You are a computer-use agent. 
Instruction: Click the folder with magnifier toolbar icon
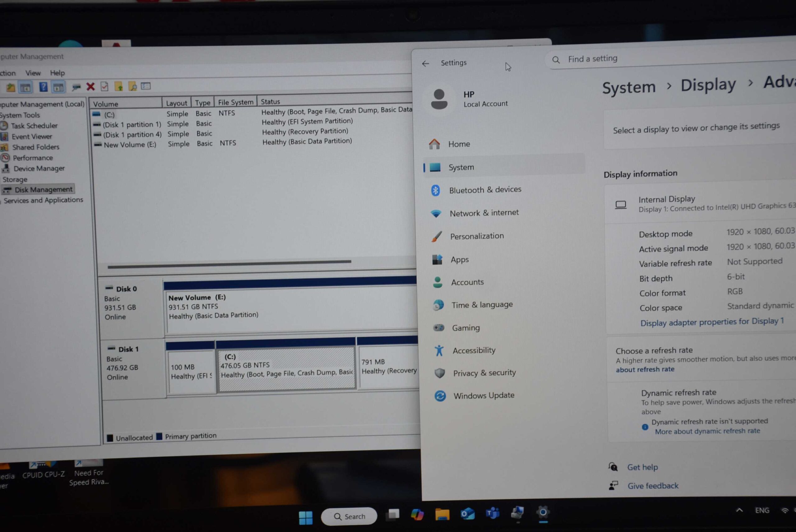coord(133,86)
